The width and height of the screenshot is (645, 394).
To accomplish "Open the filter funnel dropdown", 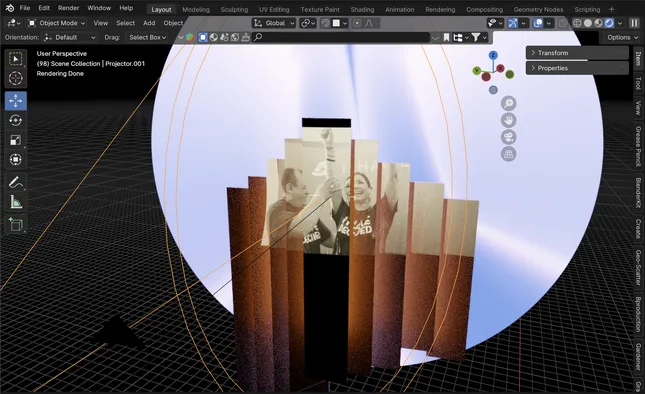I will pos(479,37).
